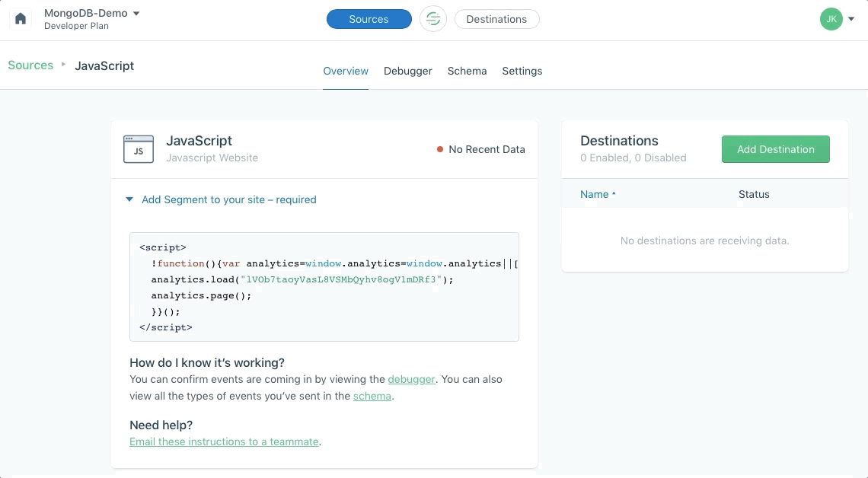Open the MongoDB-Demo workspace dropdown
Viewport: 868px width, 478px height.
pos(92,13)
